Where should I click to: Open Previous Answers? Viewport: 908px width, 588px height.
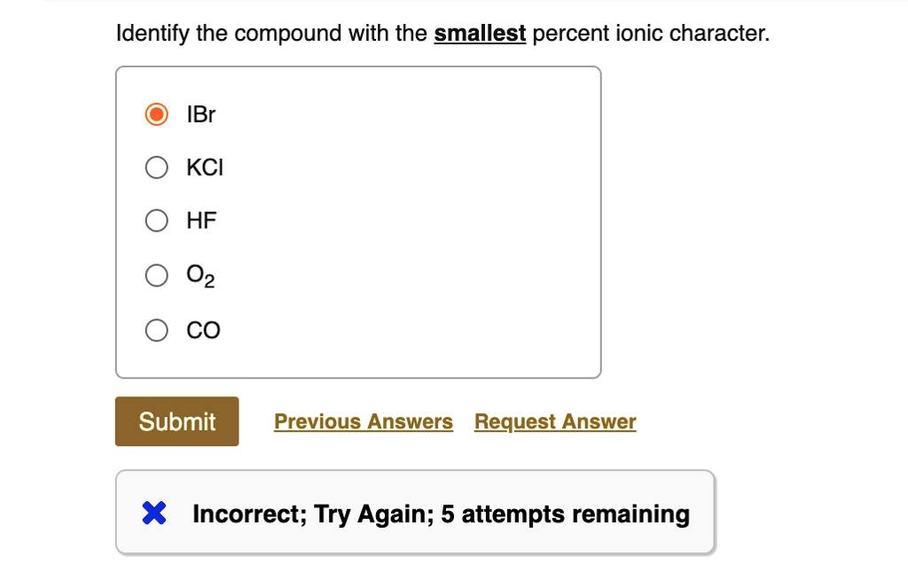364,421
